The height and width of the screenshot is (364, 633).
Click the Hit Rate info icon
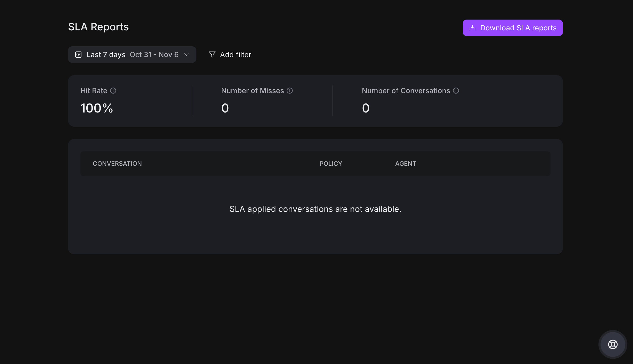[113, 91]
